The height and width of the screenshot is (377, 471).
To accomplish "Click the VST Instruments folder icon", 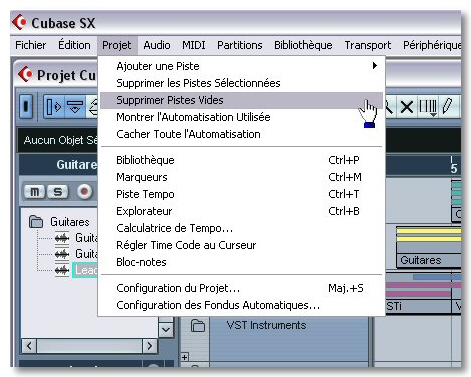I will [x=198, y=325].
